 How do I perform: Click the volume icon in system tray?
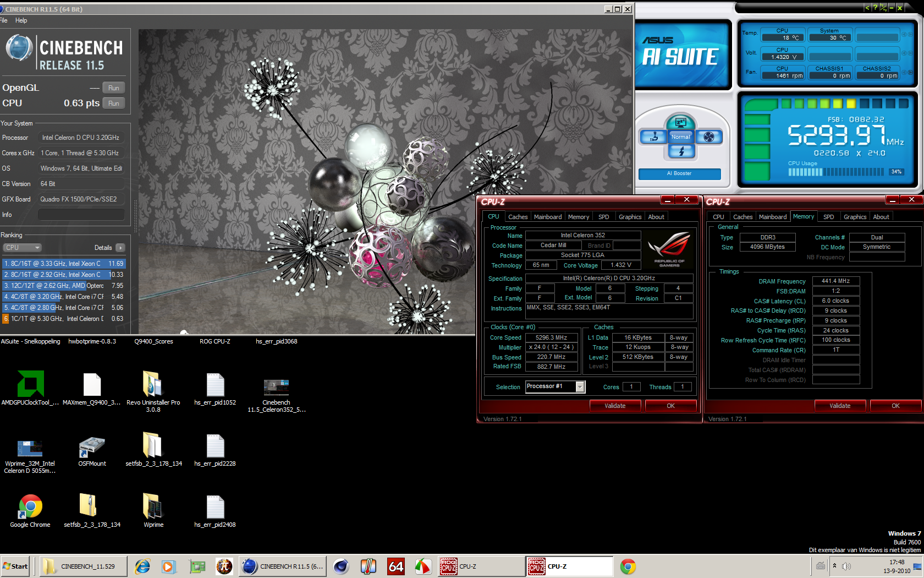point(846,566)
